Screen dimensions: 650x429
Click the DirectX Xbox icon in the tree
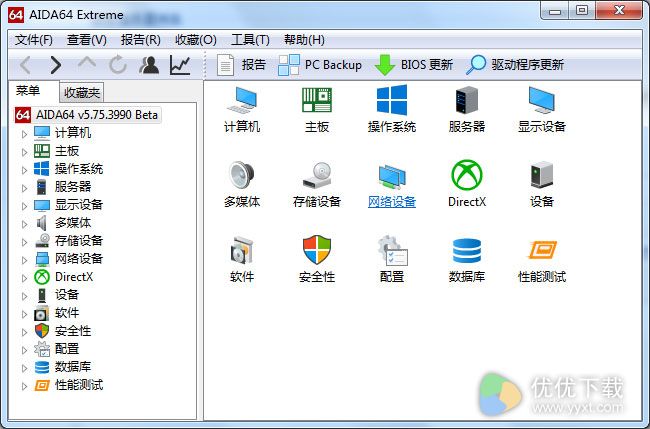pos(42,277)
